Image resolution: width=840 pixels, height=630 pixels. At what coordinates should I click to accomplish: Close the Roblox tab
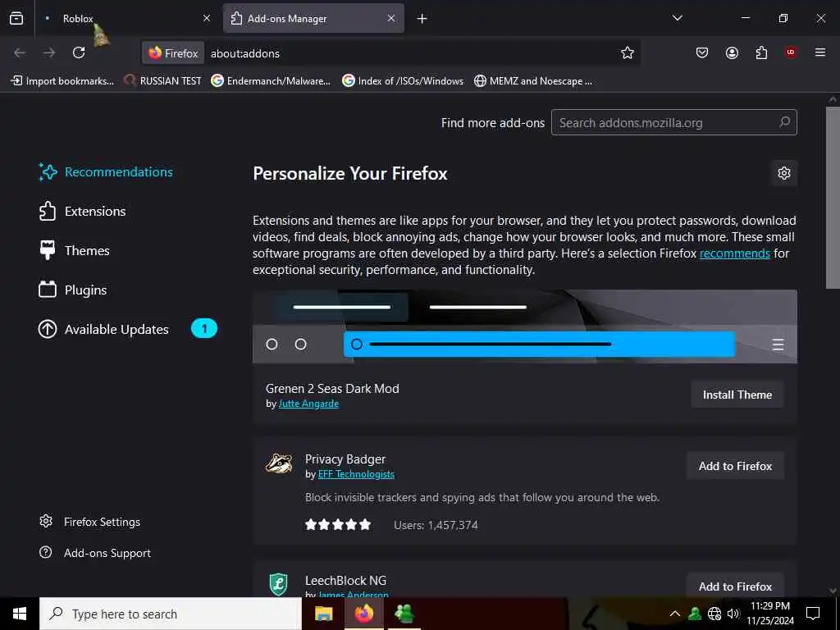pyautogui.click(x=207, y=18)
